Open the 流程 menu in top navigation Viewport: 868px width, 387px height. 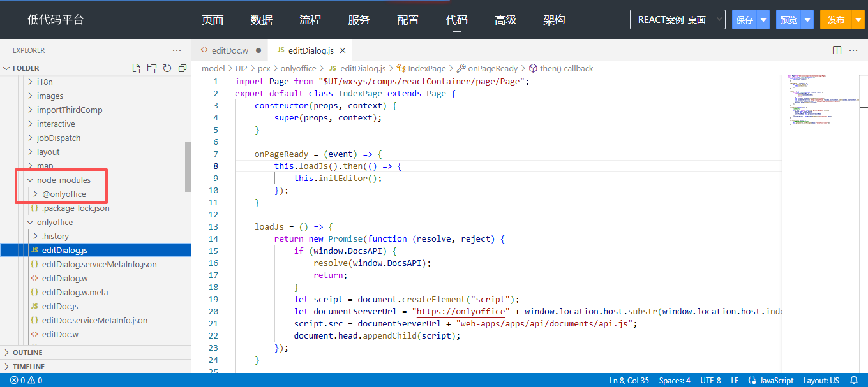pos(310,20)
